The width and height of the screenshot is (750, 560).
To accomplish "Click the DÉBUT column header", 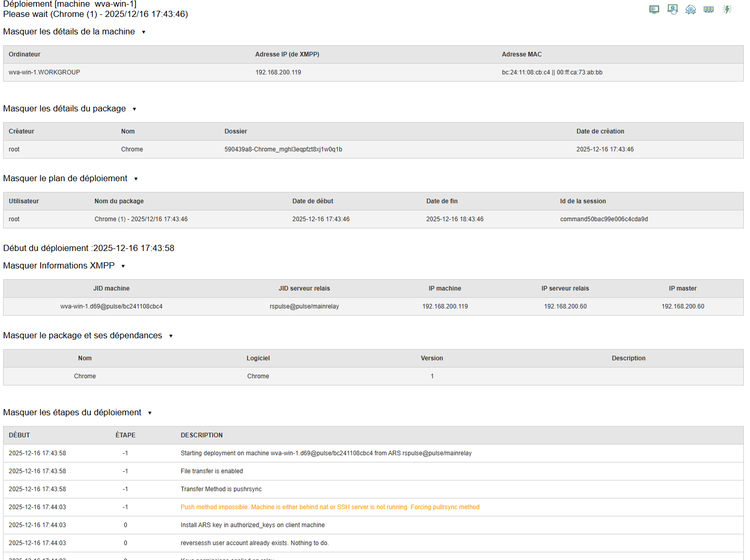I will pyautogui.click(x=20, y=435).
